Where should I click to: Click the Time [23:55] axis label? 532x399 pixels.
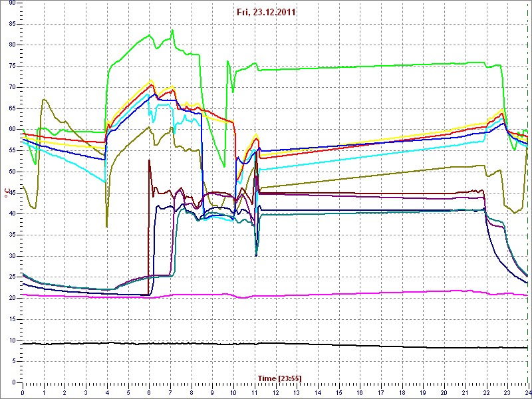(280, 378)
